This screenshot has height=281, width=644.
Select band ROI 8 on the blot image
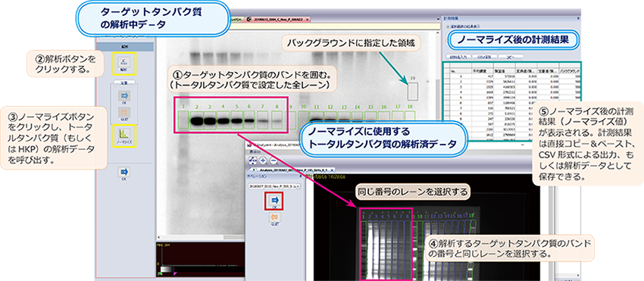[x=277, y=120]
